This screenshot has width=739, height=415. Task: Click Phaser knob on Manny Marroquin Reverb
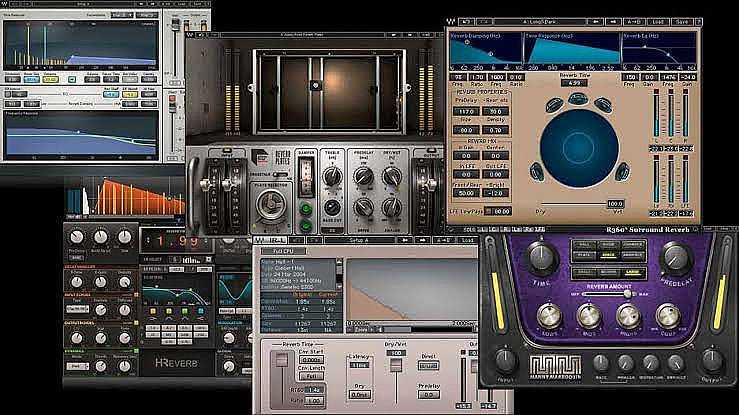pyautogui.click(x=626, y=363)
